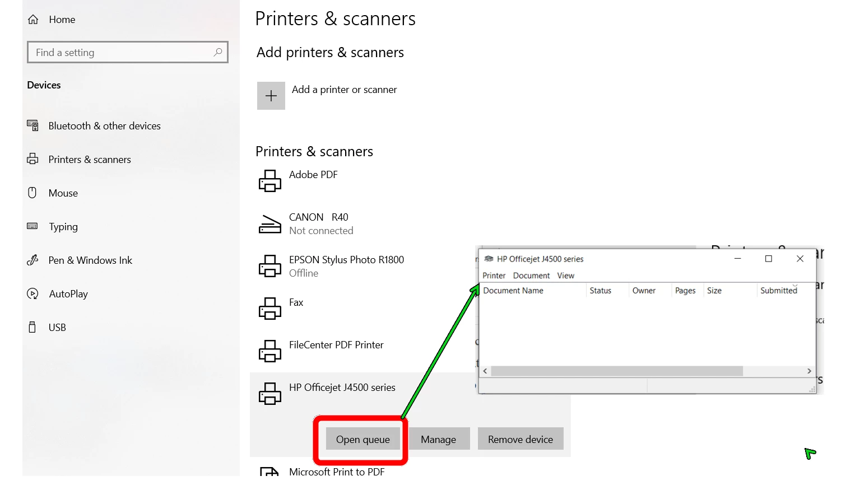Maximize the HP Officejet queue window
The height and width of the screenshot is (504, 846).
(x=769, y=259)
